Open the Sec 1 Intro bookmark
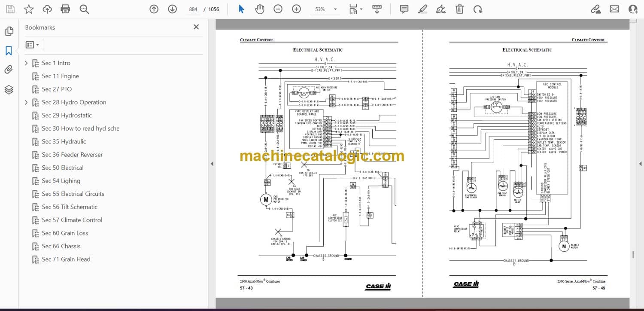Image resolution: width=644 pixels, height=311 pixels. (x=56, y=63)
